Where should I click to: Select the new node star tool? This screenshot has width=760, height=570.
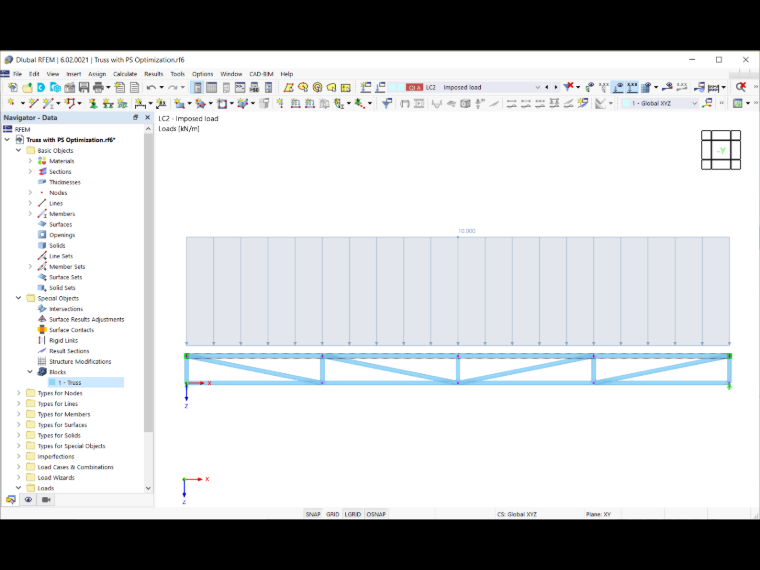(x=11, y=103)
